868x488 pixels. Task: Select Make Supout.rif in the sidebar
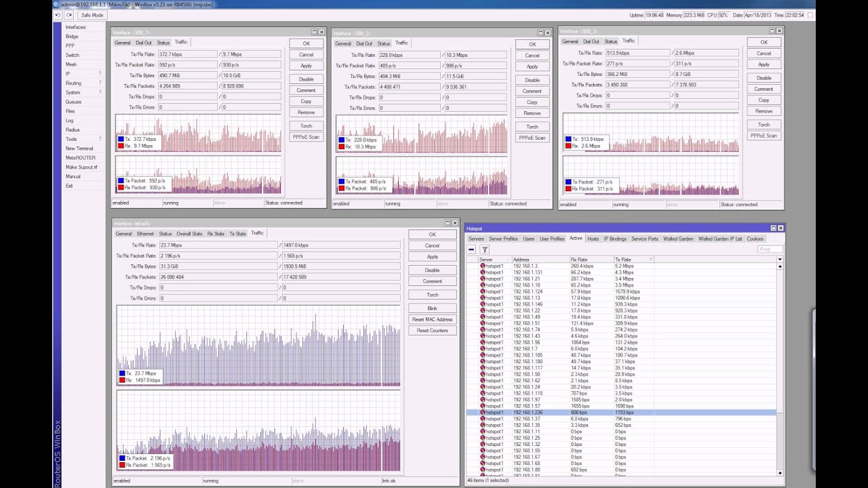[x=81, y=167]
